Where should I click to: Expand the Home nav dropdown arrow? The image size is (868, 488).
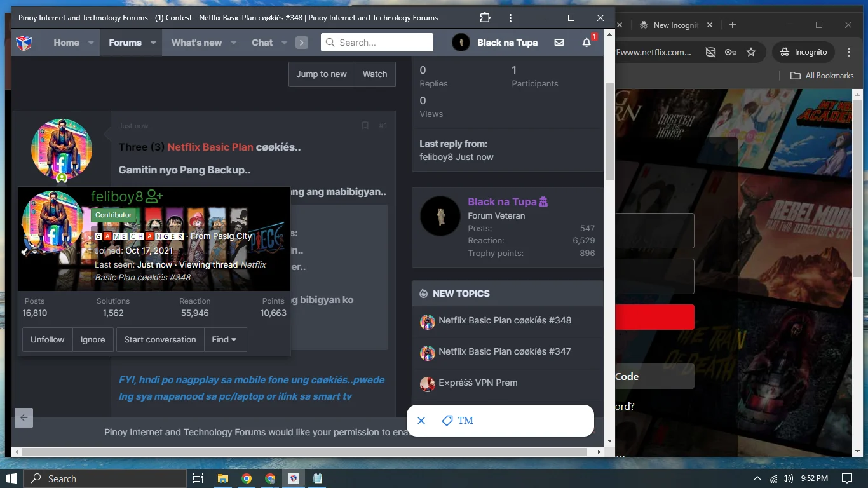click(x=91, y=43)
